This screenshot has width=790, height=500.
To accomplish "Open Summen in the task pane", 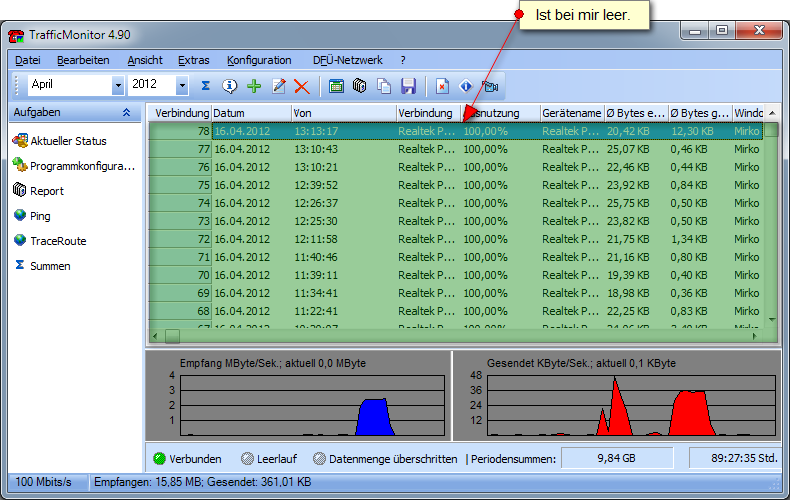I will 42,266.
